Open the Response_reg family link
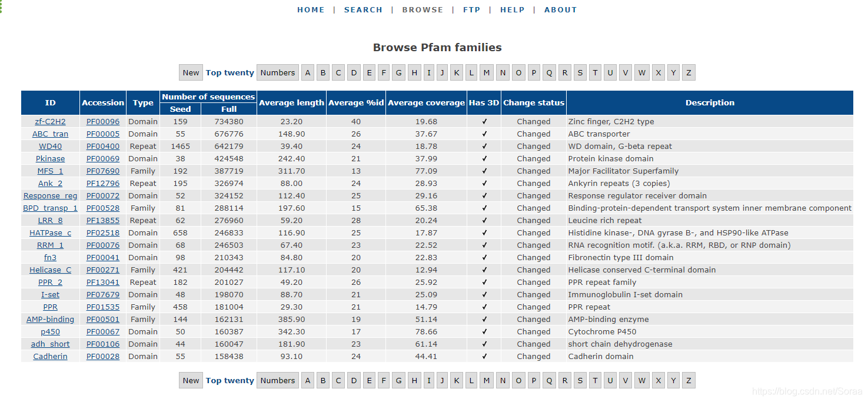Screen dimensions: 868x402 [51, 195]
